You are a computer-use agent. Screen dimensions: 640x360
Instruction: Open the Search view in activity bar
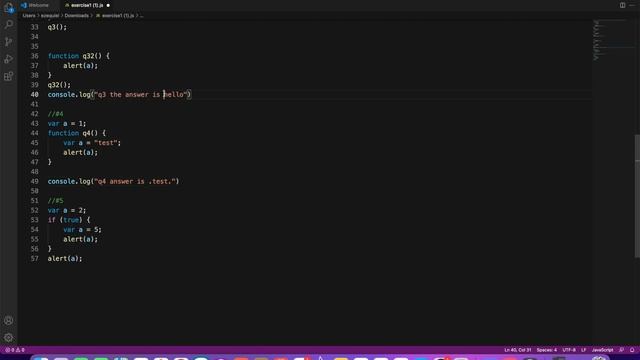[9, 25]
